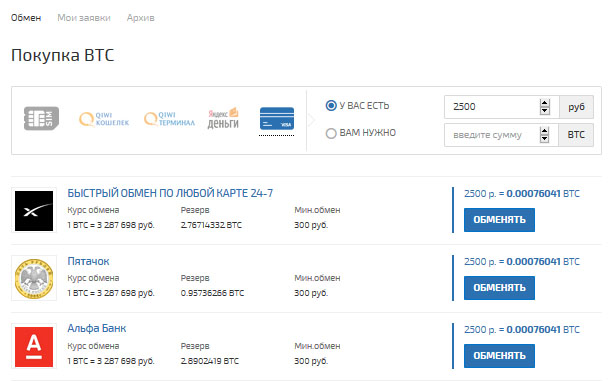Click the Покупка BTC heading

[62, 55]
